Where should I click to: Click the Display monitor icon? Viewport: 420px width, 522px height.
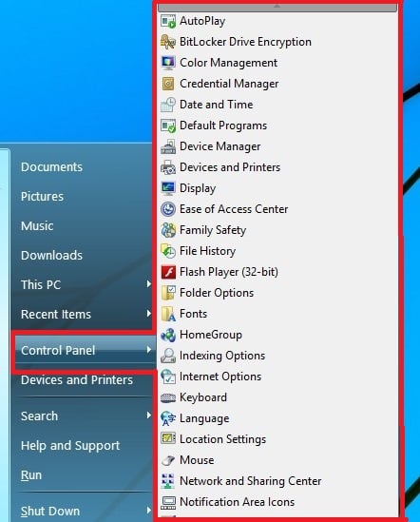[168, 188]
